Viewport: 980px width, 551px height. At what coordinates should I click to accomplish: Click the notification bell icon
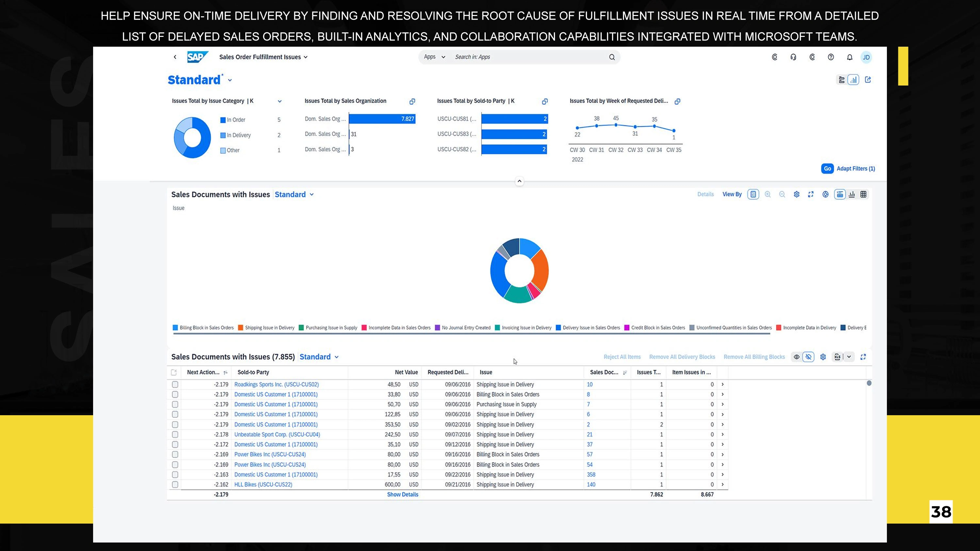[x=850, y=57]
